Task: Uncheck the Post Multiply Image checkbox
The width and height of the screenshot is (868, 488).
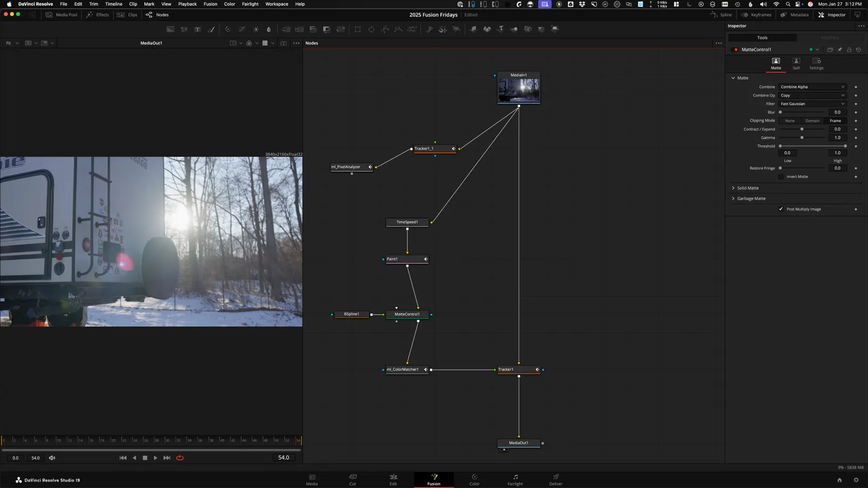Action: pos(781,209)
